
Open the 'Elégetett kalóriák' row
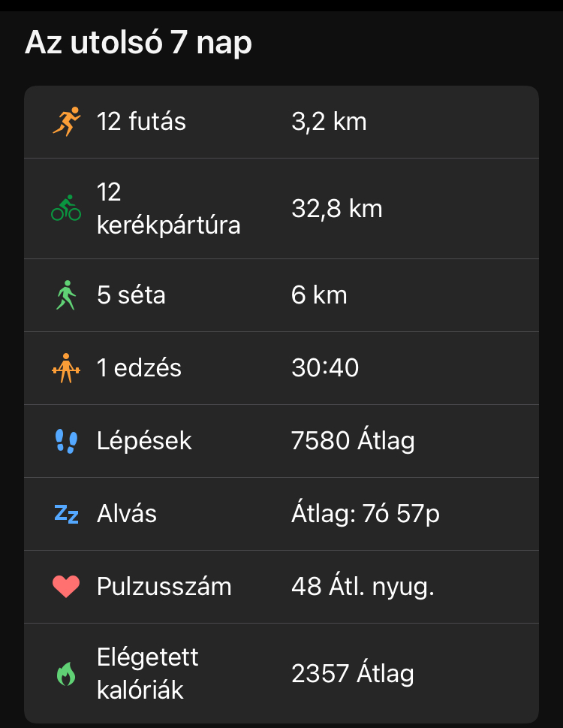tap(148, 674)
